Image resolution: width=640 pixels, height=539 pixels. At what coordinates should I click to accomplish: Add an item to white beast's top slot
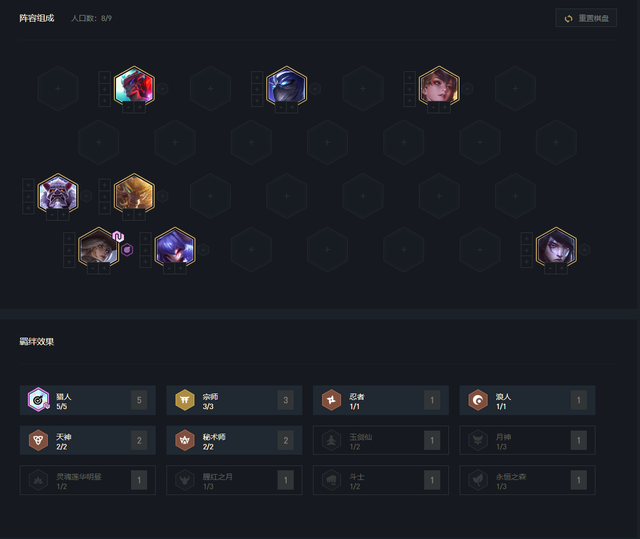pyautogui.click(x=28, y=185)
